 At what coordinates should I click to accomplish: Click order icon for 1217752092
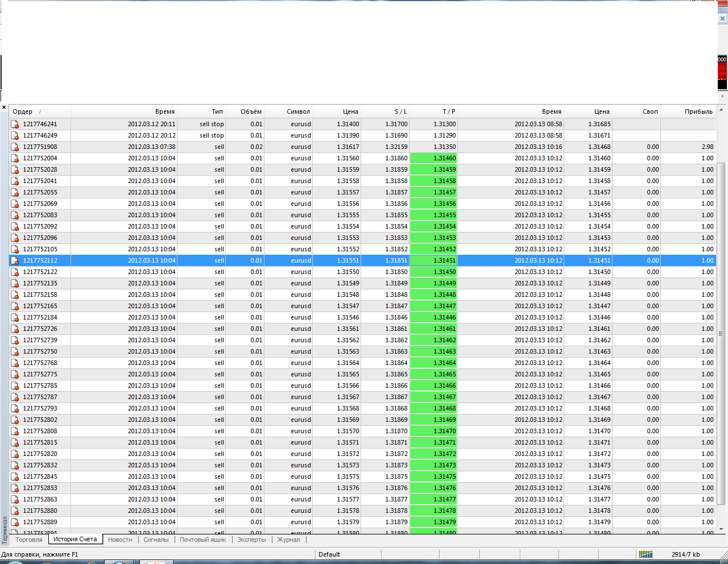click(15, 226)
